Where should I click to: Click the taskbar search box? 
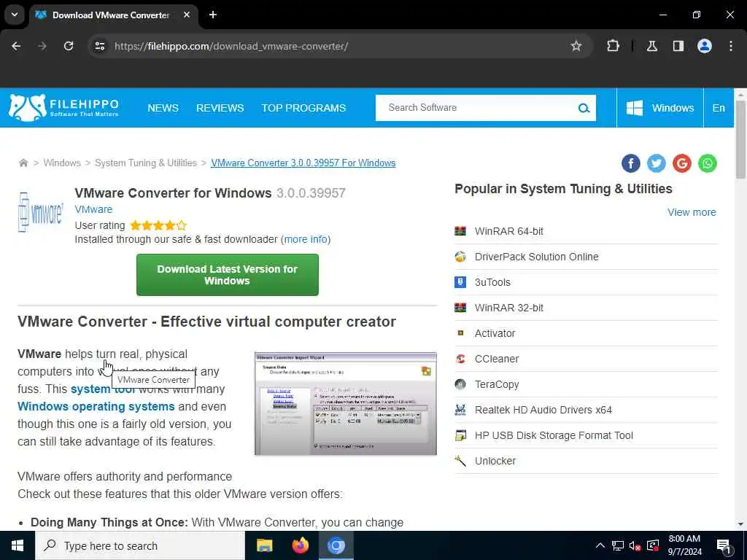click(x=140, y=545)
